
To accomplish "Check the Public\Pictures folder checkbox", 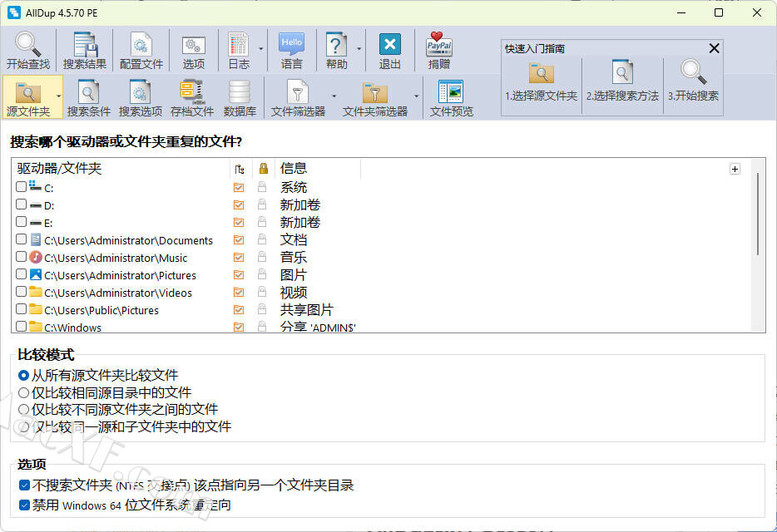I will click(21, 309).
